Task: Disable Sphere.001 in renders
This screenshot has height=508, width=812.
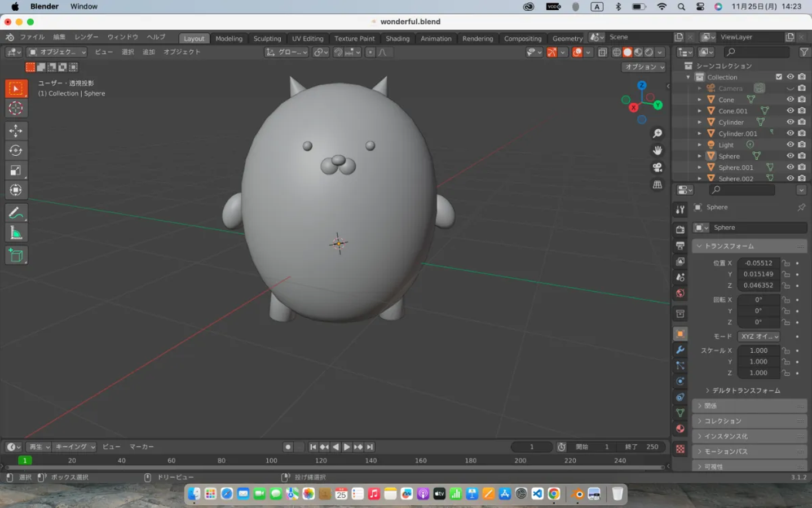Action: coord(802,167)
